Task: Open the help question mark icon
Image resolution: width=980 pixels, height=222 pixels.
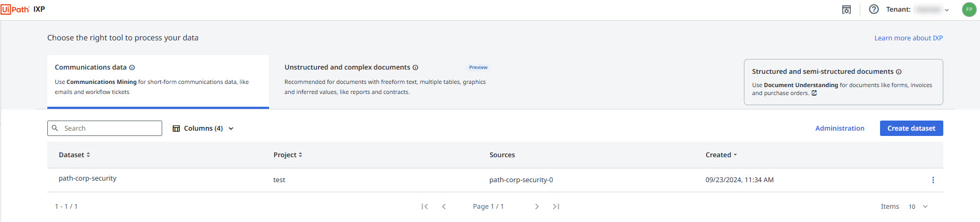Action: click(874, 10)
